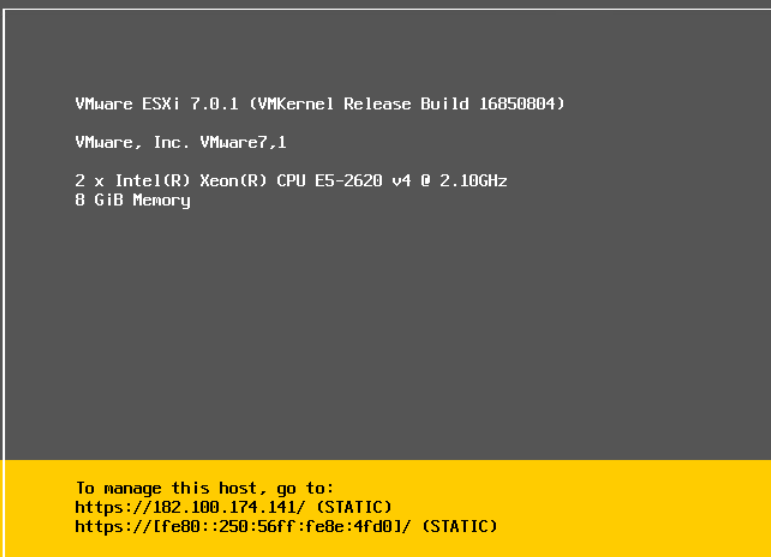
Task: Open the https://182.100.174.141/ management URL
Action: coord(190,507)
